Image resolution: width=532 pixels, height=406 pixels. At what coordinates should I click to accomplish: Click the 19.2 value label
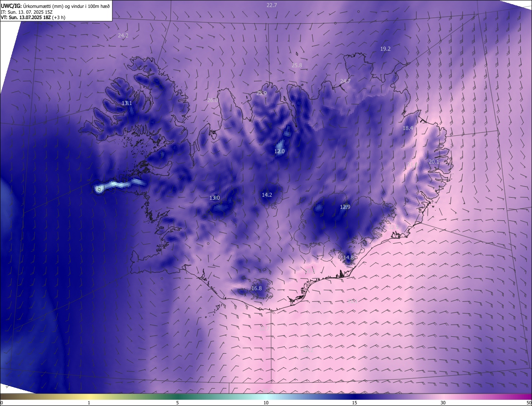click(385, 49)
